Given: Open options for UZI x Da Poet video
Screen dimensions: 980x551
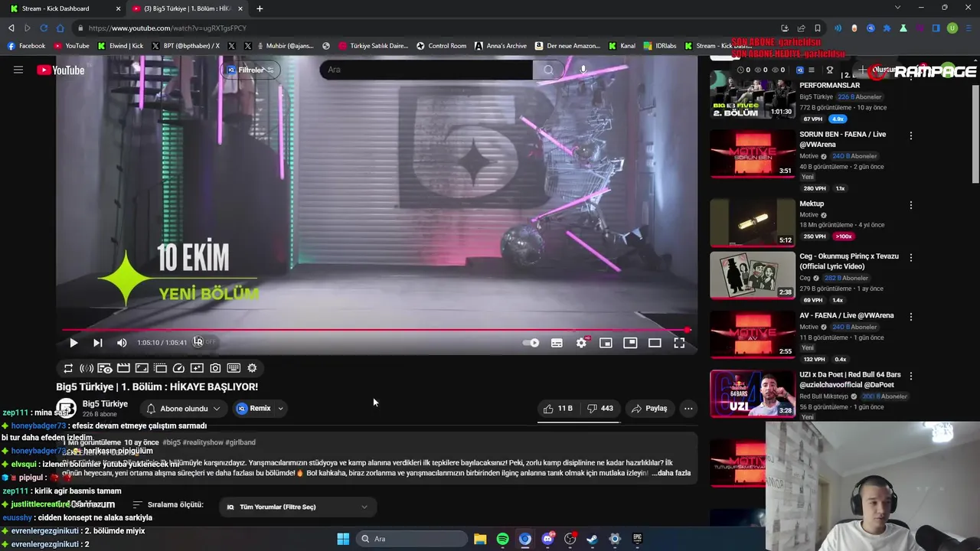Looking at the screenshot, I should (x=910, y=376).
